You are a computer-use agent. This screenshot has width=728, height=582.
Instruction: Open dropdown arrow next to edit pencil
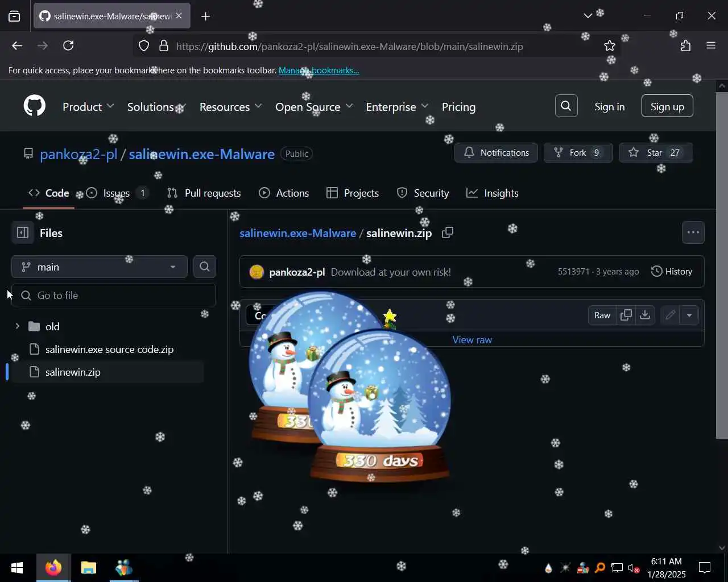689,315
